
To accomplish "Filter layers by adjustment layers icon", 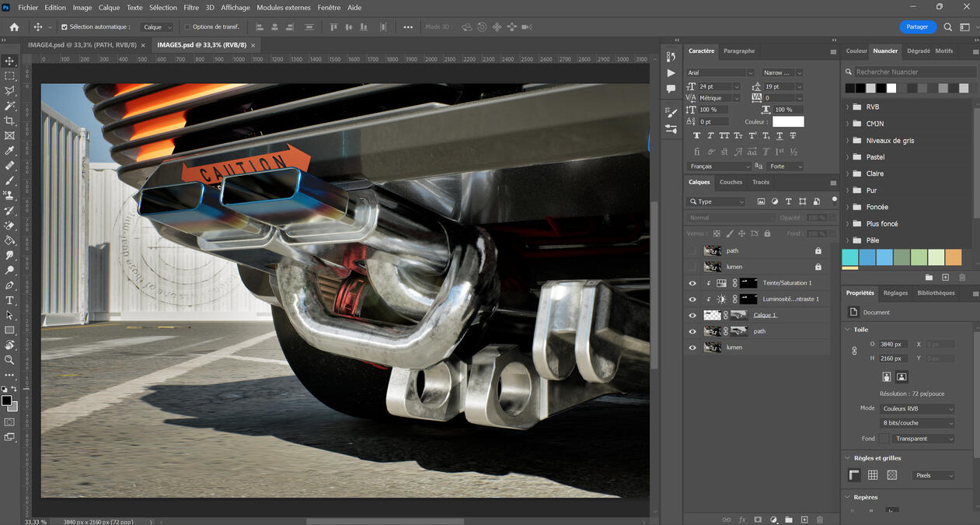I will coord(774,201).
